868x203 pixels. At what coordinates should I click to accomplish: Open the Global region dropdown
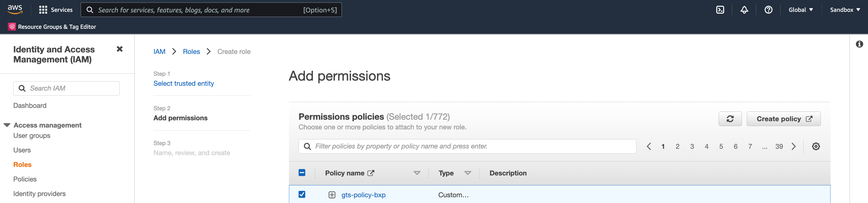(801, 9)
